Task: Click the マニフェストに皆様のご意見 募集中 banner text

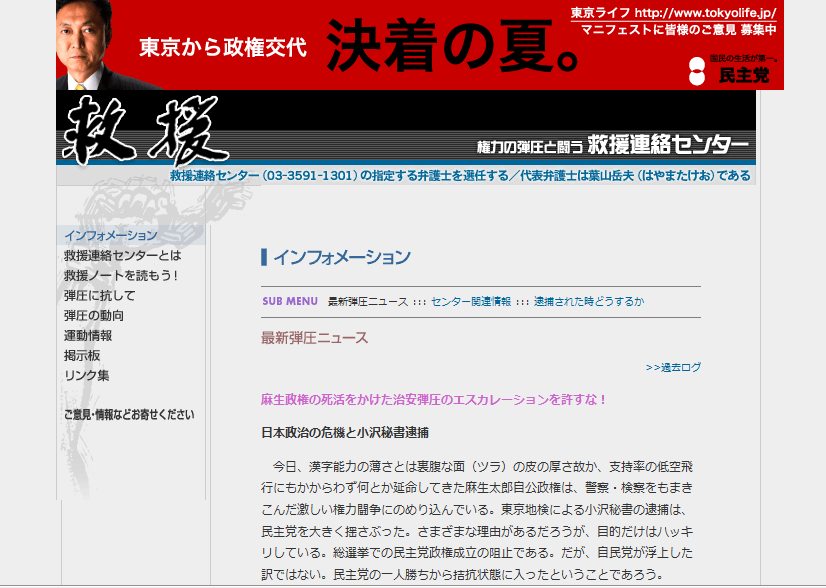Action: pyautogui.click(x=678, y=30)
